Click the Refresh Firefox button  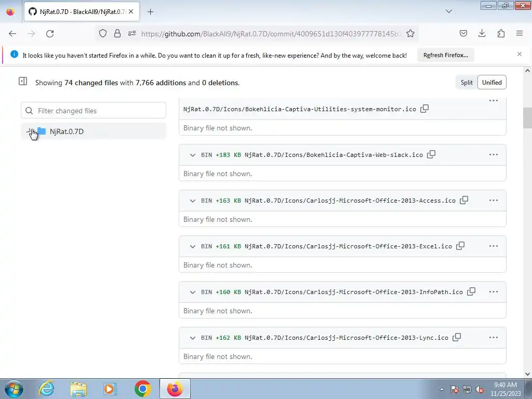[x=445, y=55]
